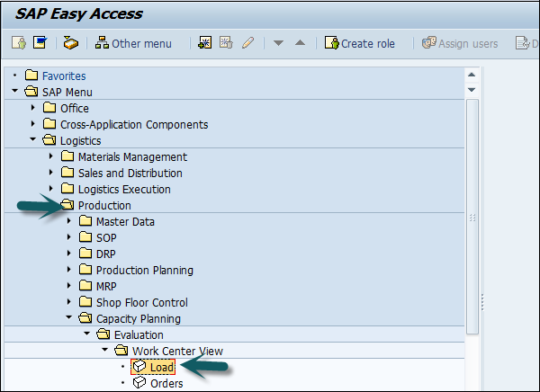Select the Shop Floor Control folder
Screen dimensions: 540x392
tap(141, 302)
